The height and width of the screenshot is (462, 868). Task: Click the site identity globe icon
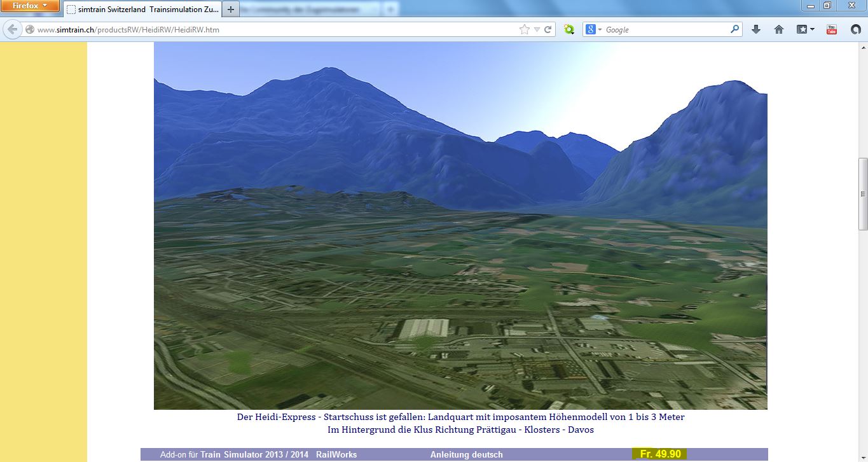[30, 30]
